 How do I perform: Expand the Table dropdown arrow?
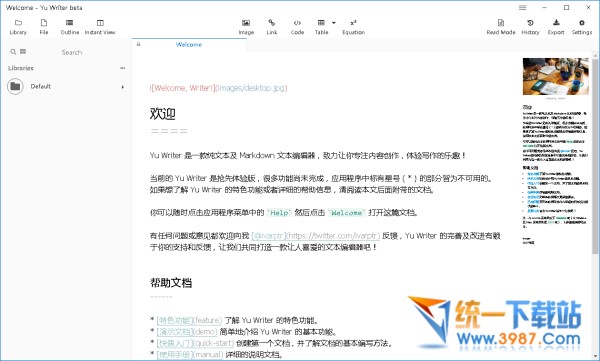coord(334,23)
